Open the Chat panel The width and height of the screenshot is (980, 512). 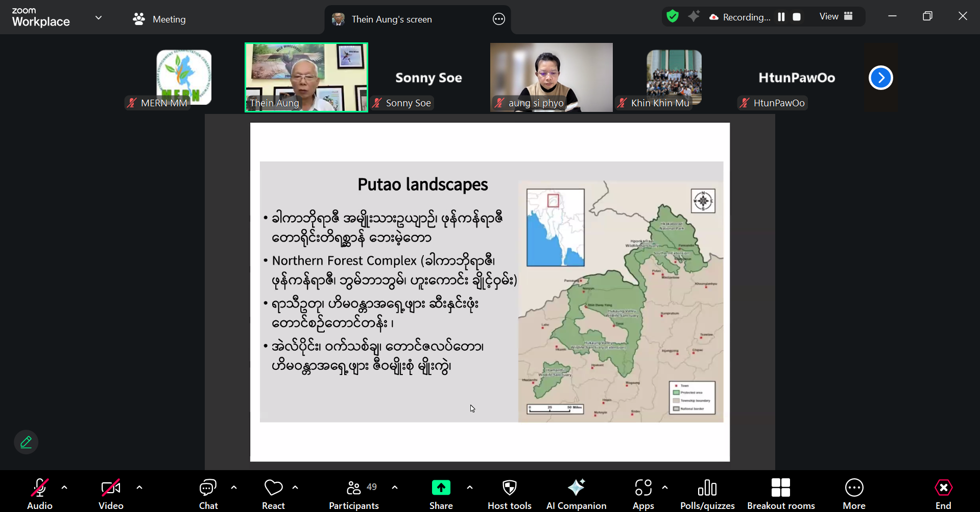click(x=208, y=494)
